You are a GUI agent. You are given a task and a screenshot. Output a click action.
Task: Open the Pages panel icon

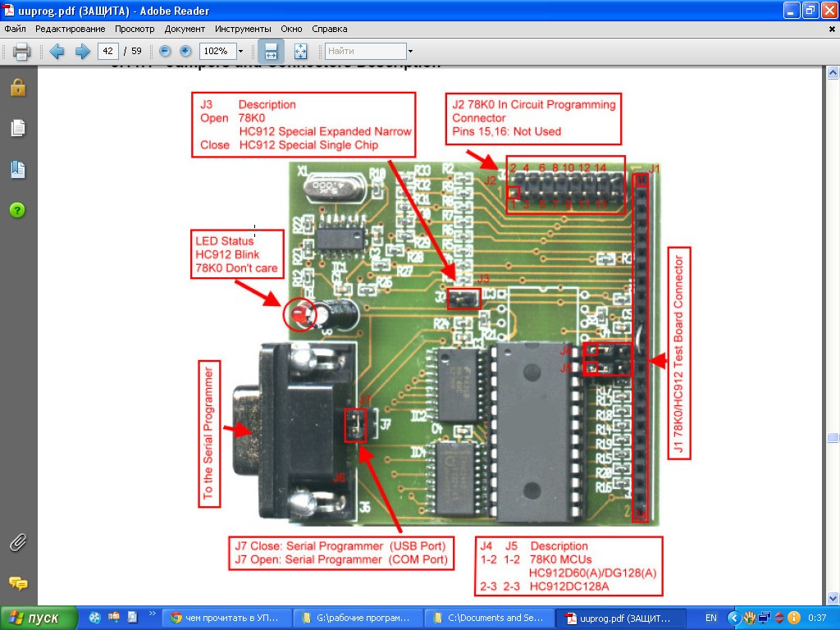point(18,128)
